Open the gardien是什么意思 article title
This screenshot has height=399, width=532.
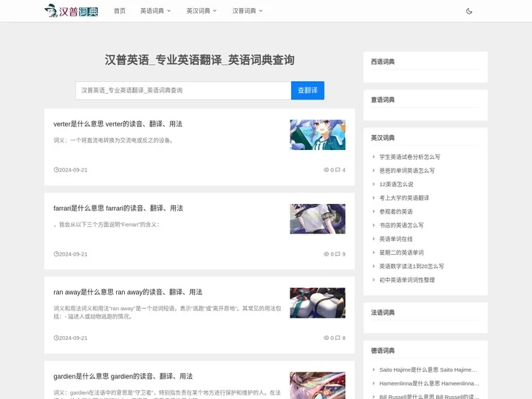pyautogui.click(x=123, y=376)
